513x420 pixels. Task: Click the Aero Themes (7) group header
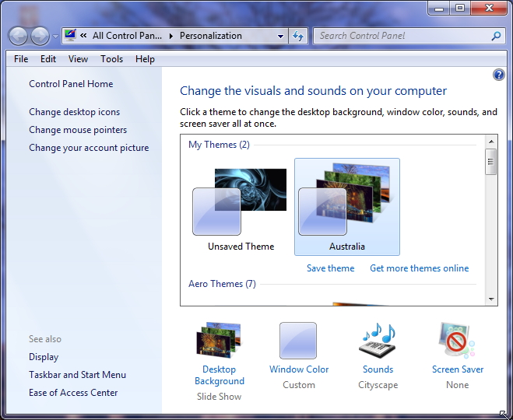[222, 284]
